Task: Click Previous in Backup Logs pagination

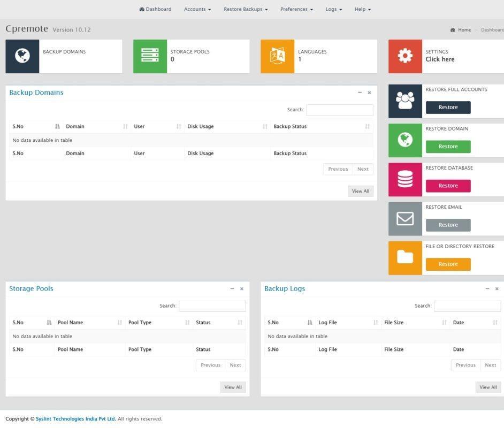Action: 465,365
